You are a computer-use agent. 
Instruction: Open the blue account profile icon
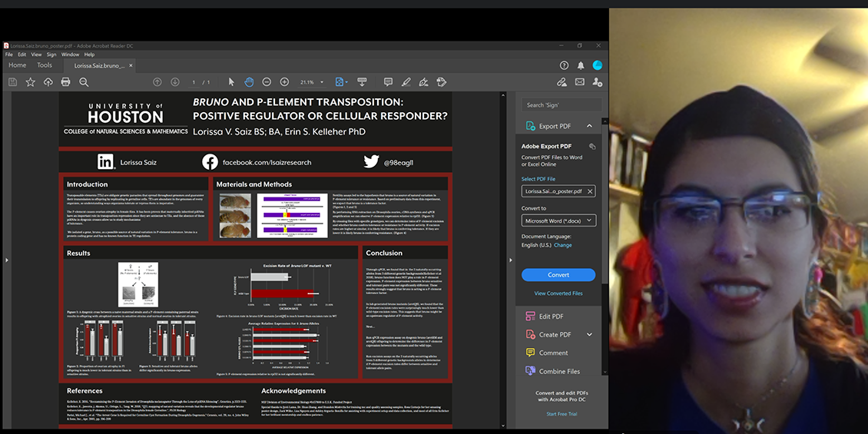598,65
